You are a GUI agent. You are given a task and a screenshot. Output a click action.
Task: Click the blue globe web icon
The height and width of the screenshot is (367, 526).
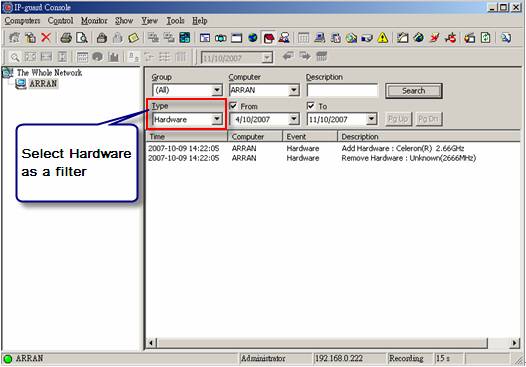coord(252,38)
